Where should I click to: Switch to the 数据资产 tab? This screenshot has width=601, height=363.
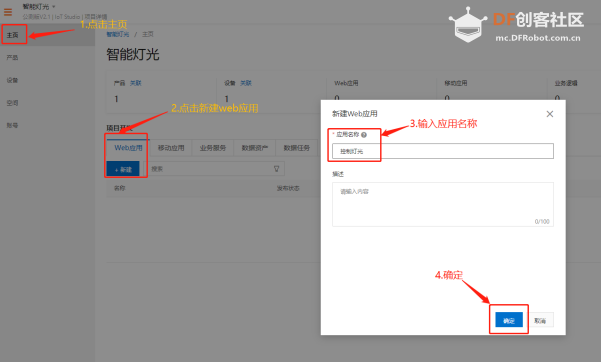tap(255, 148)
